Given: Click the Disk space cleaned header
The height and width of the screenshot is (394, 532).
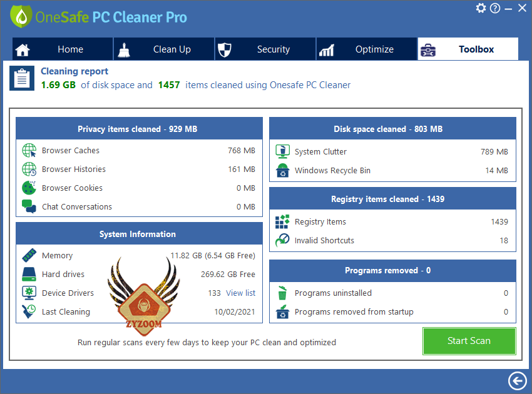Looking at the screenshot, I should [392, 128].
